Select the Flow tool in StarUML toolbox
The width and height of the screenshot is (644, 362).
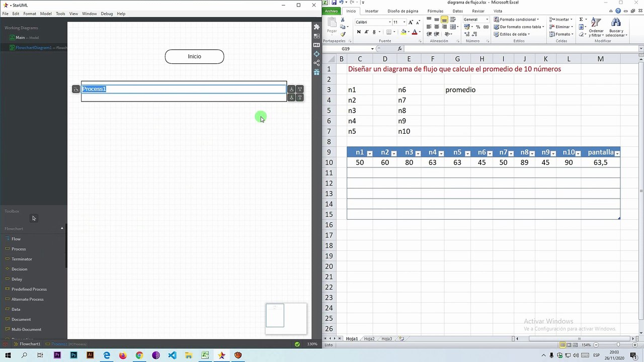pos(16,239)
